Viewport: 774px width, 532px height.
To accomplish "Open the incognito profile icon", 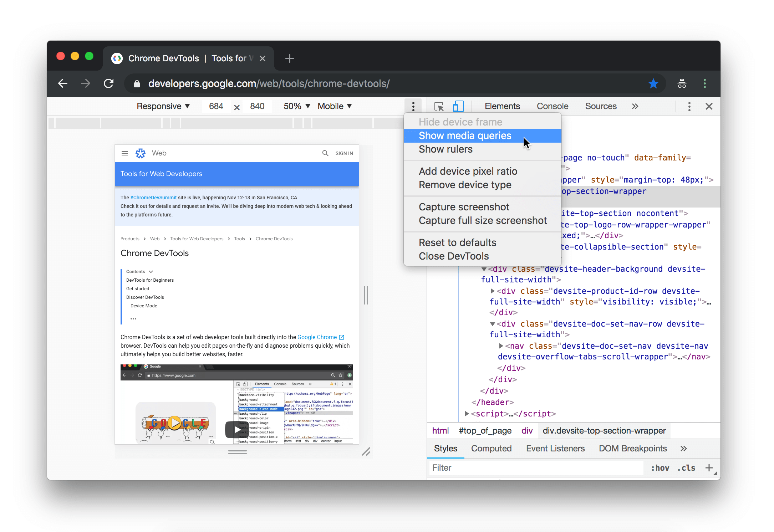I will coord(682,84).
